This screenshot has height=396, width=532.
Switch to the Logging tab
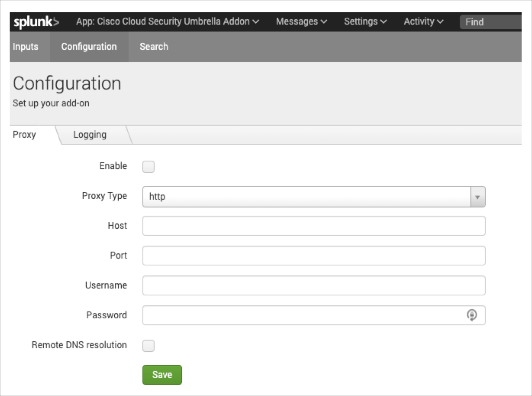pyautogui.click(x=90, y=134)
